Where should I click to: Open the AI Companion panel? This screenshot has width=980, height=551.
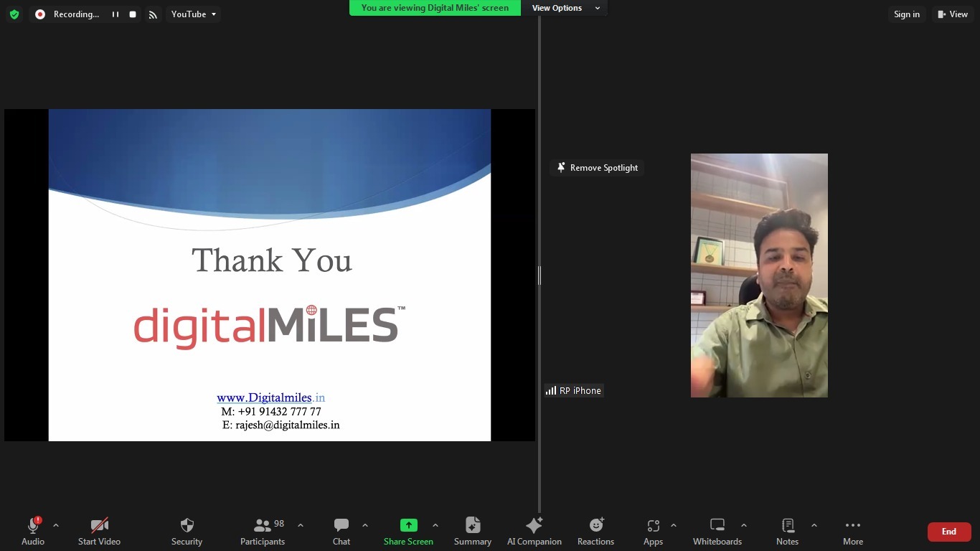click(x=534, y=531)
